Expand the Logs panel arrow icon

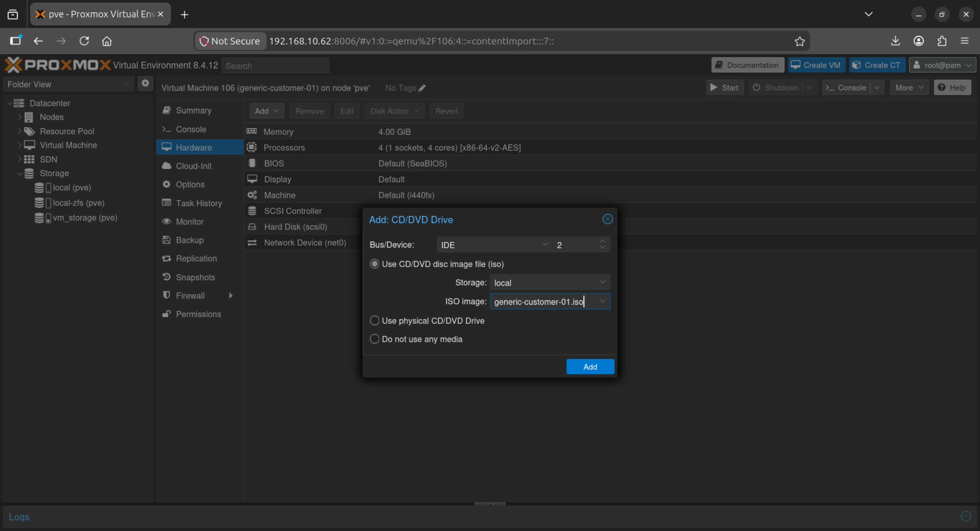966,516
